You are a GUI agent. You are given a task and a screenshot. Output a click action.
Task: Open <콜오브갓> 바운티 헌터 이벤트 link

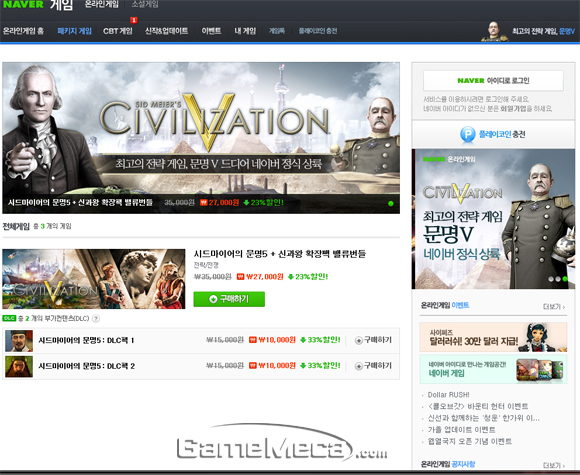pos(478,407)
